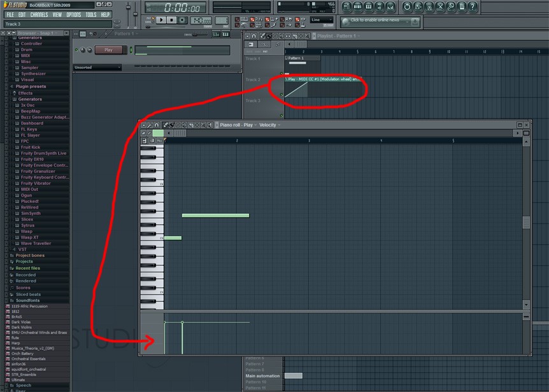549x392 pixels.
Task: Open the VIEW menu
Action: pyautogui.click(x=57, y=15)
